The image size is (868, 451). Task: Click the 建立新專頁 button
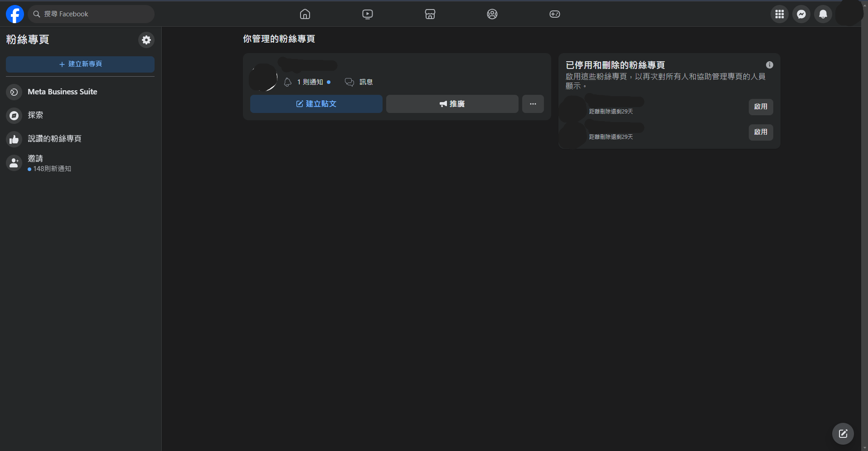(x=80, y=64)
